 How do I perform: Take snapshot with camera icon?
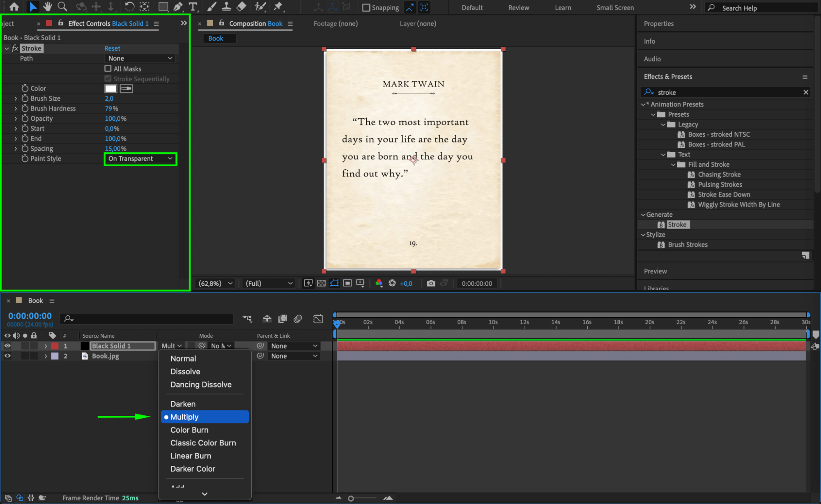click(430, 283)
